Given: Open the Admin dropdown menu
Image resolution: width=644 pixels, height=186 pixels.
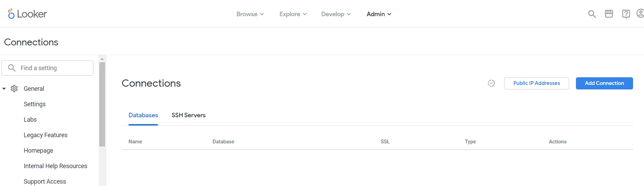Looking at the screenshot, I should pyautogui.click(x=379, y=14).
